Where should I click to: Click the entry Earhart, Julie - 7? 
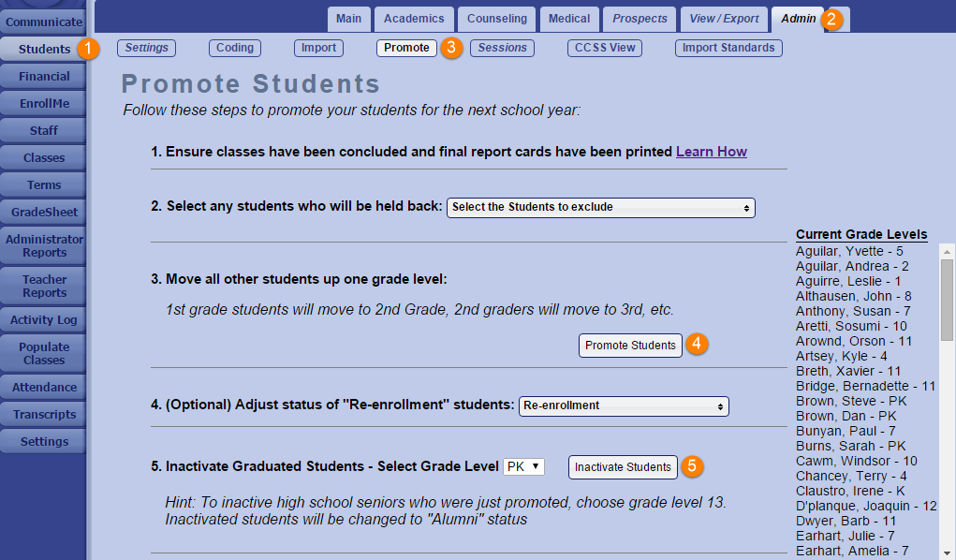[845, 537]
